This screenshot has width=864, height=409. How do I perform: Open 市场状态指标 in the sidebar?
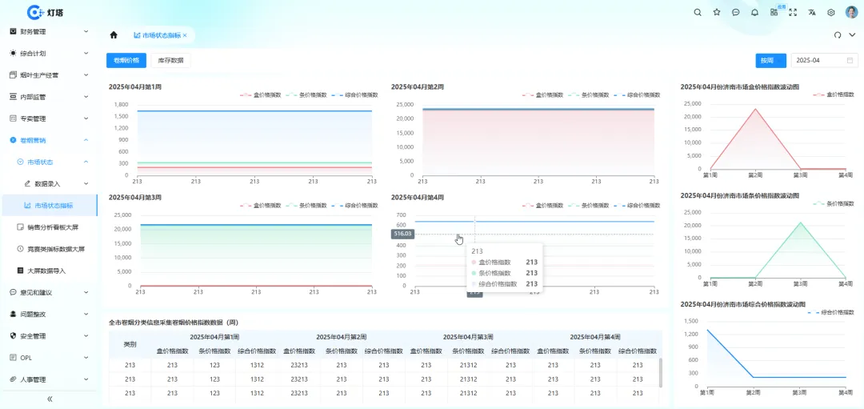(x=48, y=206)
